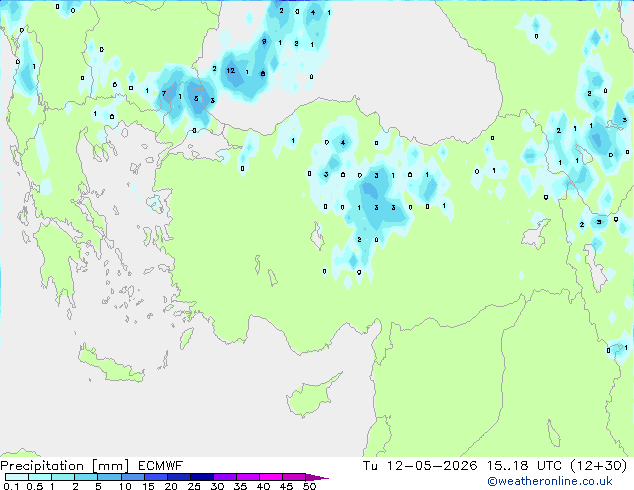Choose the 25–30 mm navy legend swatch
Viewport: 634px width, 490px height.
coord(201,477)
